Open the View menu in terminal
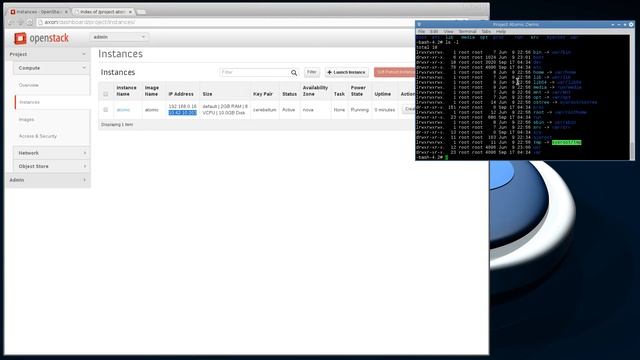The height and width of the screenshot is (360, 640). pyautogui.click(x=448, y=31)
